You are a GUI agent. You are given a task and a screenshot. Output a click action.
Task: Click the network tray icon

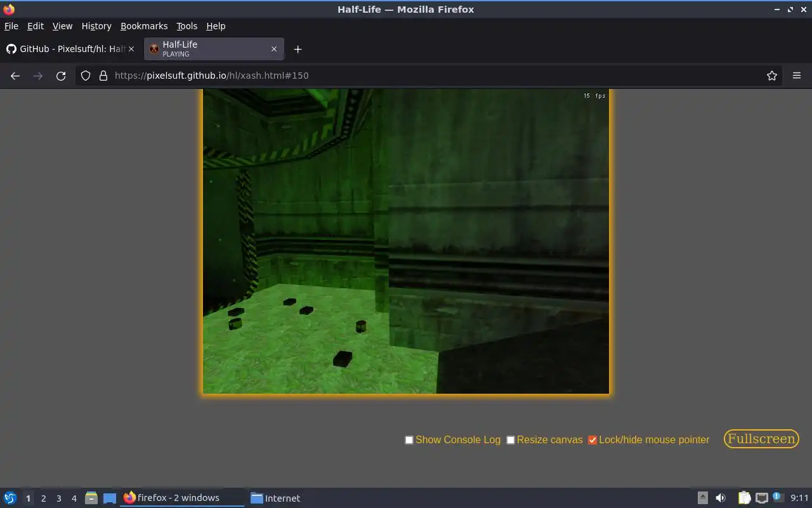762,498
